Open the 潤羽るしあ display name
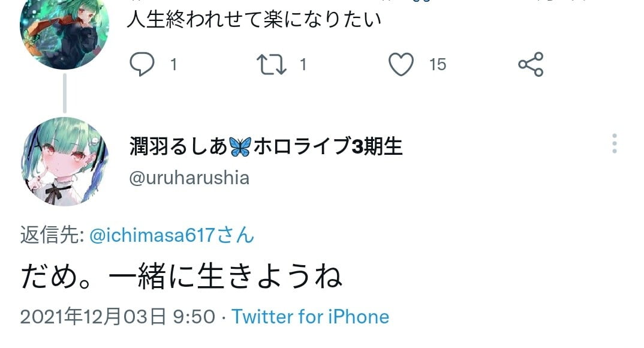This screenshot has width=644, height=348. pos(179,146)
